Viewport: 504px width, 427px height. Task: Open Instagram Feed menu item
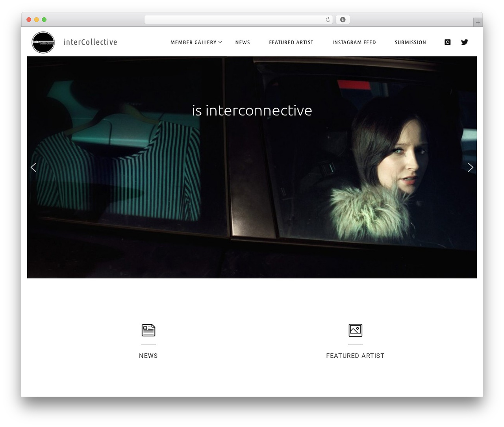pos(354,43)
